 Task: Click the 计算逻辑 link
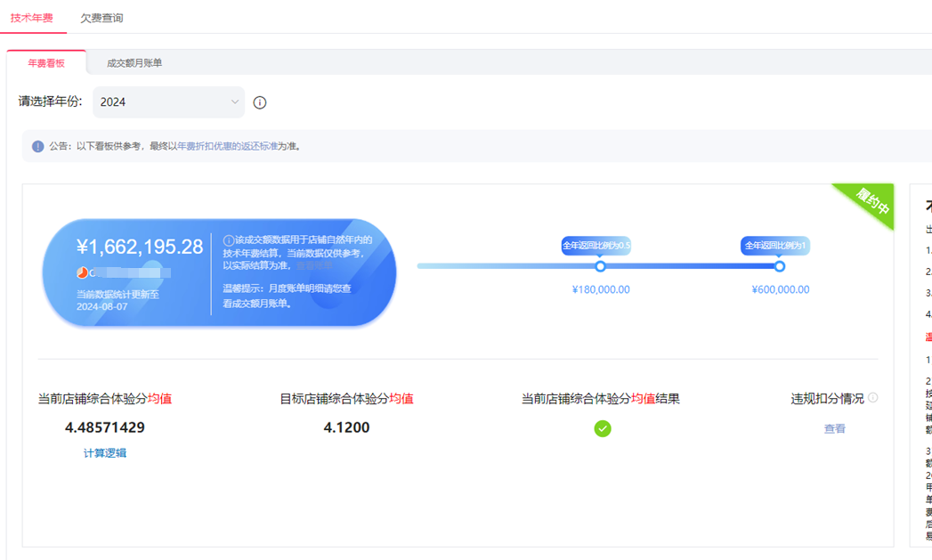[105, 453]
